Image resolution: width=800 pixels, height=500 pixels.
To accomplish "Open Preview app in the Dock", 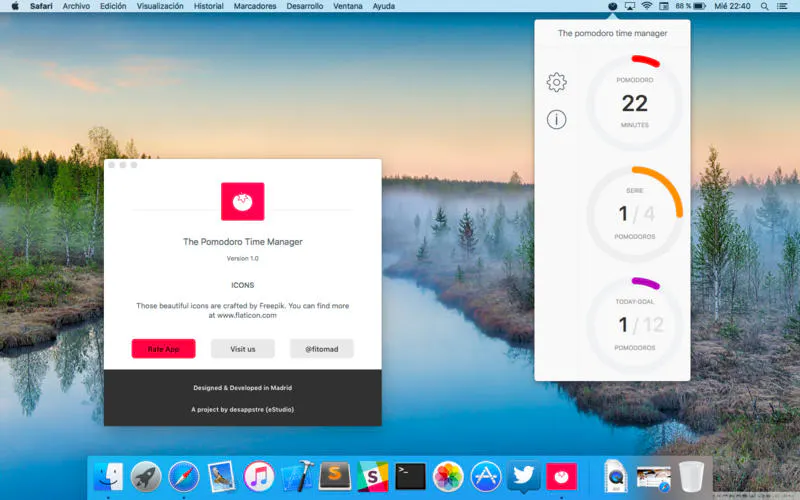I will (x=221, y=477).
